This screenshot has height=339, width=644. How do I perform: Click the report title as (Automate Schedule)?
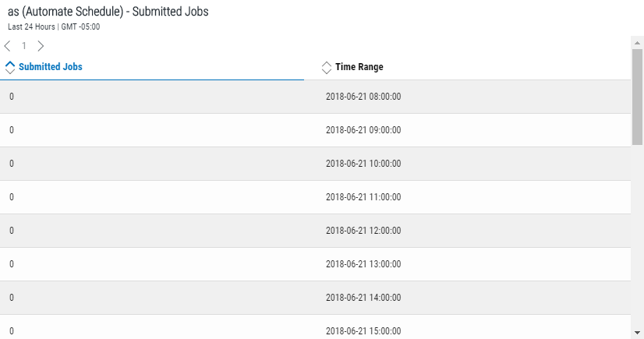pyautogui.click(x=108, y=12)
